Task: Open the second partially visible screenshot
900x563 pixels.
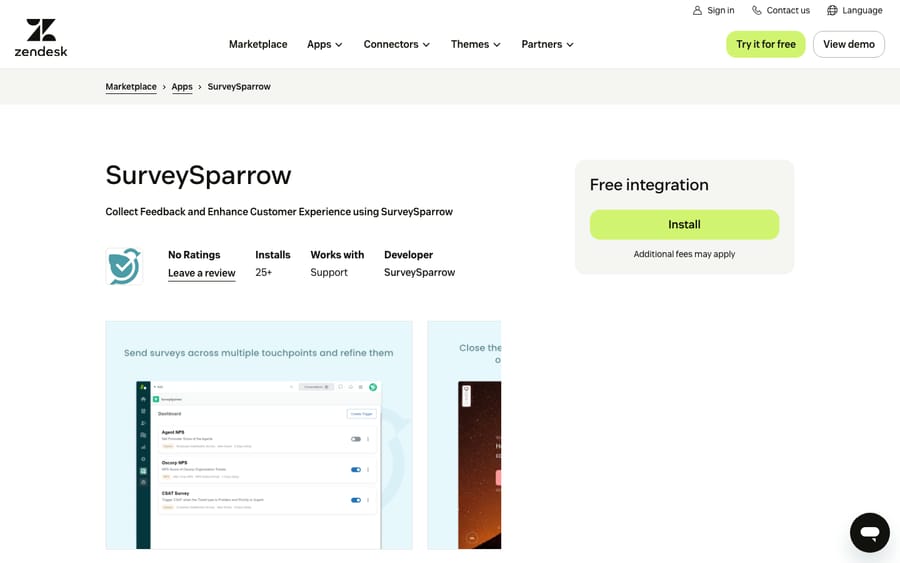Action: 464,435
